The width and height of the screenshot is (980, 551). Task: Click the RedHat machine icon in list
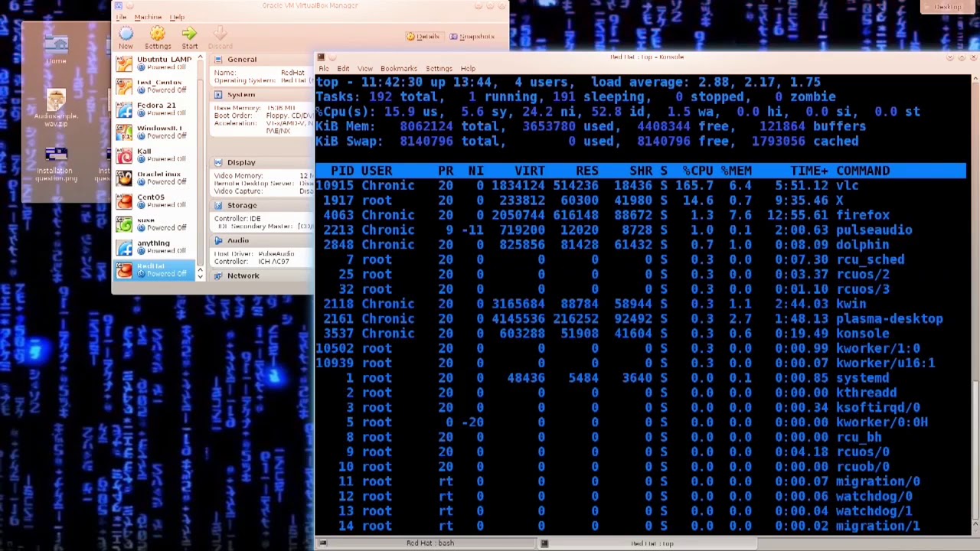pyautogui.click(x=123, y=269)
